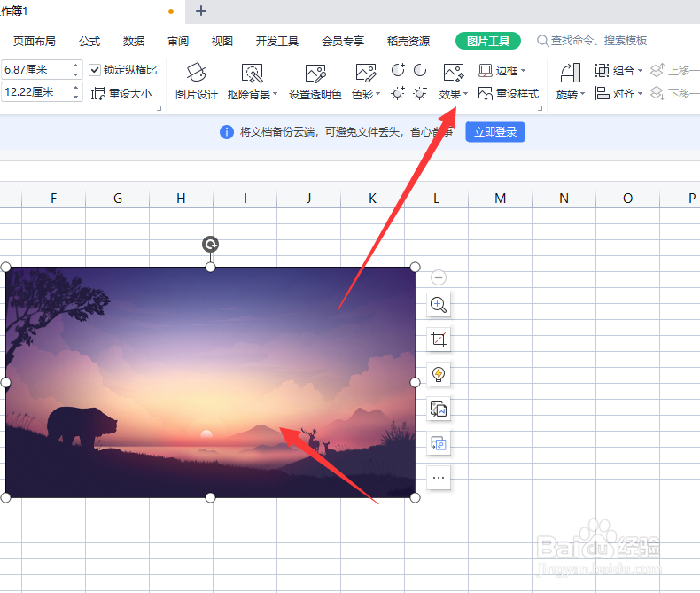Screen dimensions: 700x593
Task: Select column header G
Action: point(118,199)
